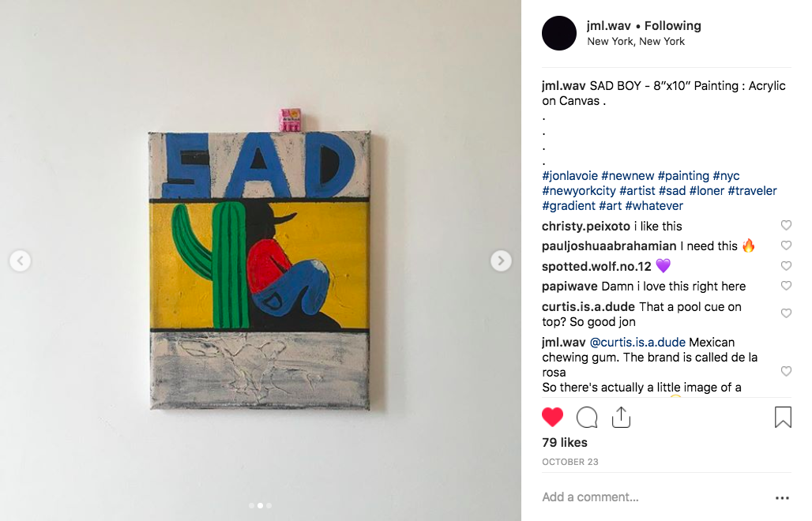Like curtis.is.a.dude's comment heart
This screenshot has width=812, height=521.
point(786,313)
